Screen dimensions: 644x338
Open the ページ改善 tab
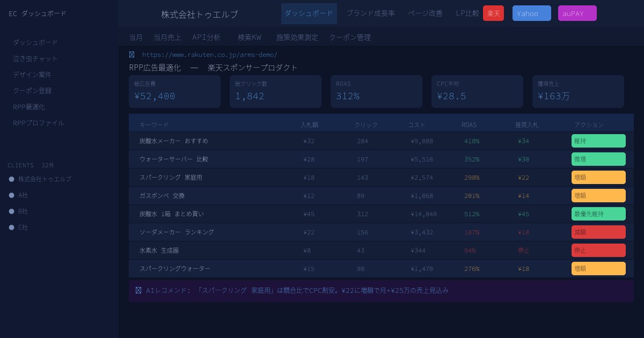425,13
